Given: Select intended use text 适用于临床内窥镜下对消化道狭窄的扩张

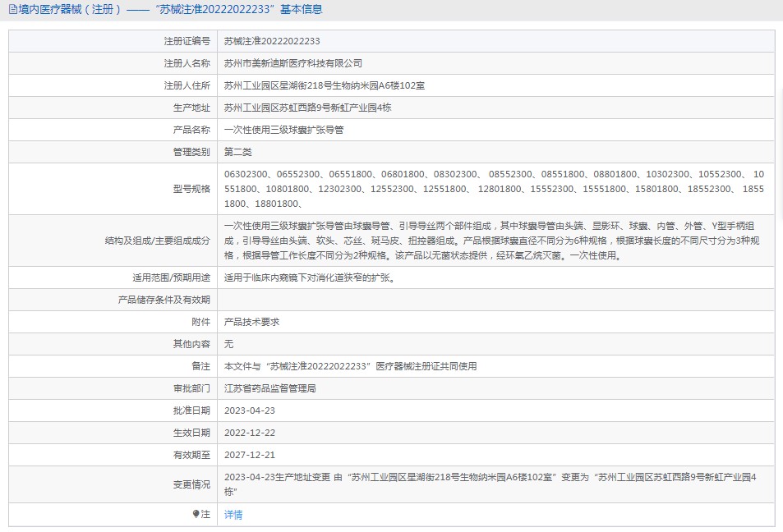Looking at the screenshot, I should [x=310, y=277].
